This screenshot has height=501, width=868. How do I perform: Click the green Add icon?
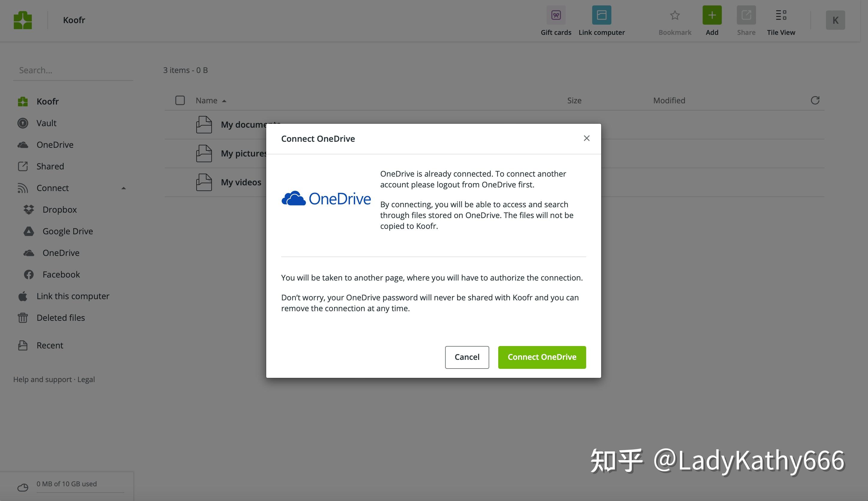(x=712, y=15)
